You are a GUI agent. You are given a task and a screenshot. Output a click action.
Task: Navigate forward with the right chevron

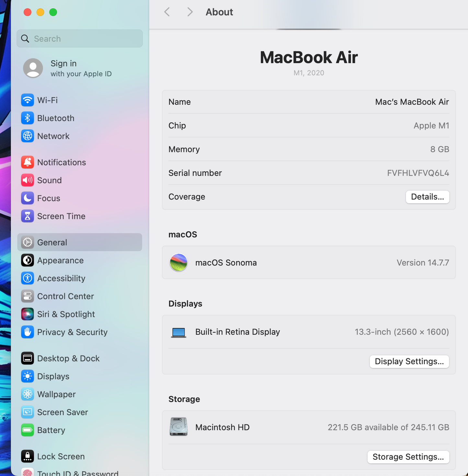tap(190, 12)
